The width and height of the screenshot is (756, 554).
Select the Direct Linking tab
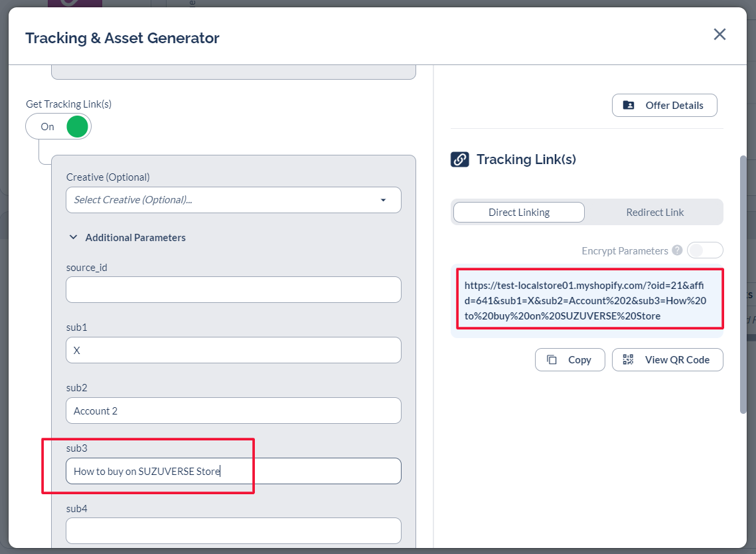click(x=518, y=213)
